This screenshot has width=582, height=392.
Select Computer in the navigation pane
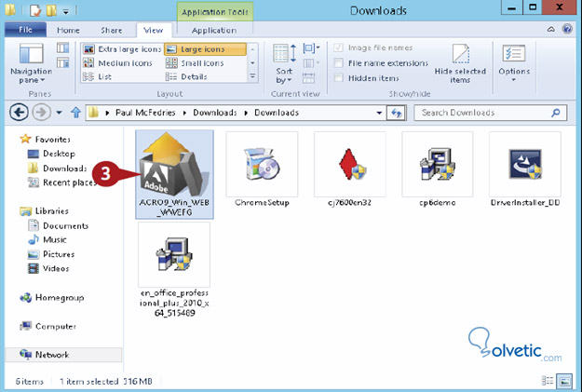(47, 326)
